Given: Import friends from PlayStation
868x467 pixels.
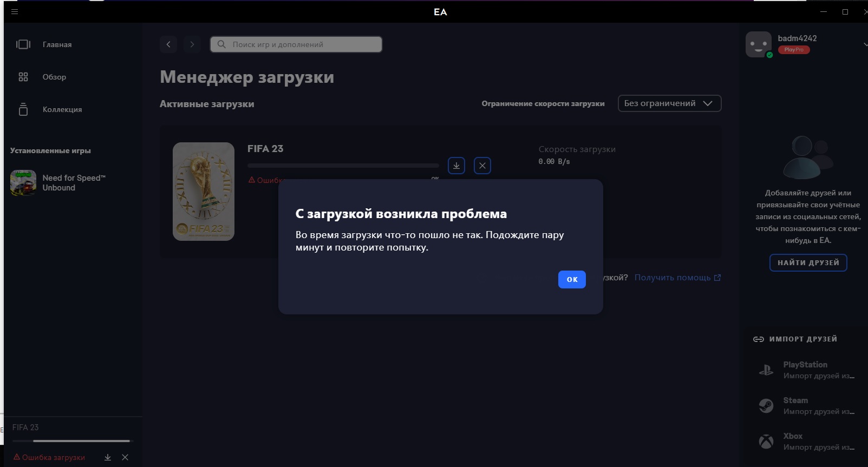Looking at the screenshot, I should pos(805,370).
